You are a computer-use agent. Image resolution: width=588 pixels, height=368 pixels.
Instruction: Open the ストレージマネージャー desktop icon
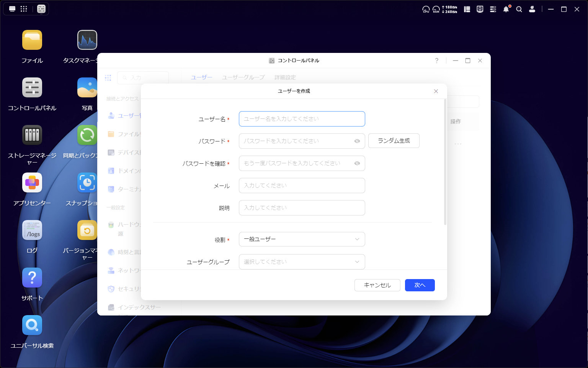point(32,135)
